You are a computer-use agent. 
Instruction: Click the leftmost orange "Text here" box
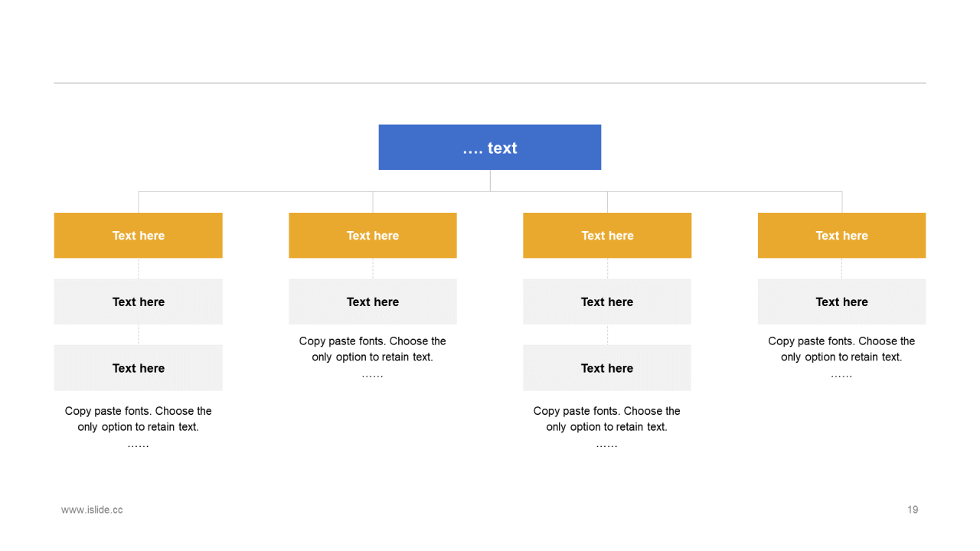(138, 235)
